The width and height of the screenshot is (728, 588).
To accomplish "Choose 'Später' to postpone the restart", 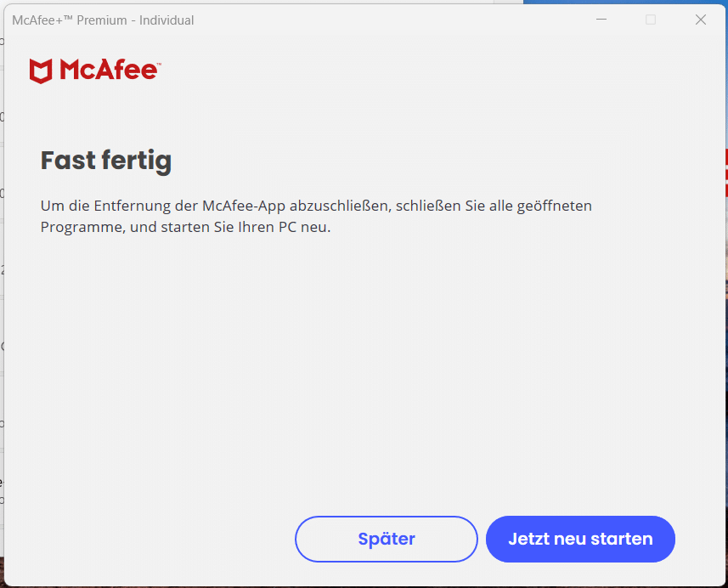I will coord(387,539).
